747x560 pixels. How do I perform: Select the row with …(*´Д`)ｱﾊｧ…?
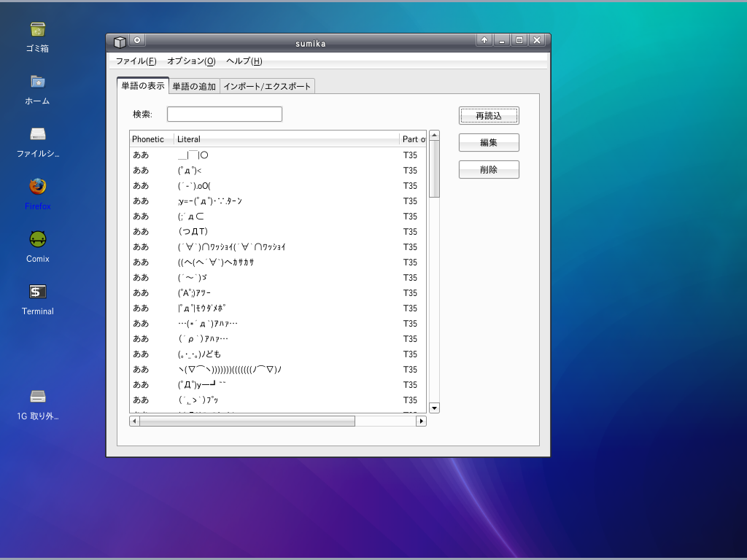point(278,323)
